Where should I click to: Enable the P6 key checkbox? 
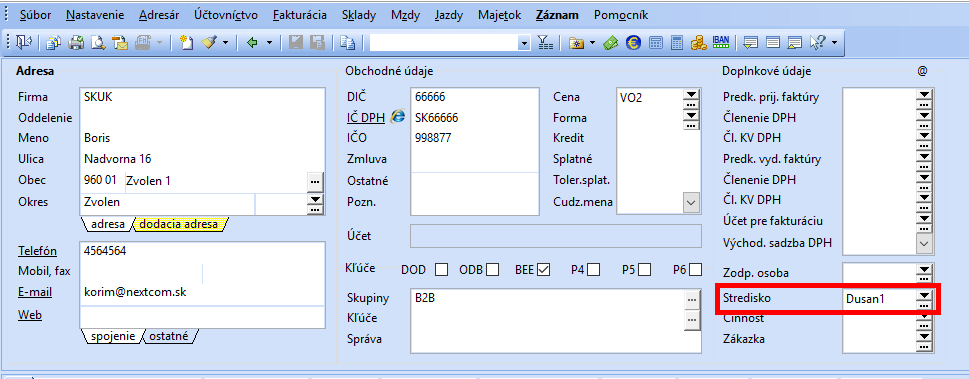696,270
